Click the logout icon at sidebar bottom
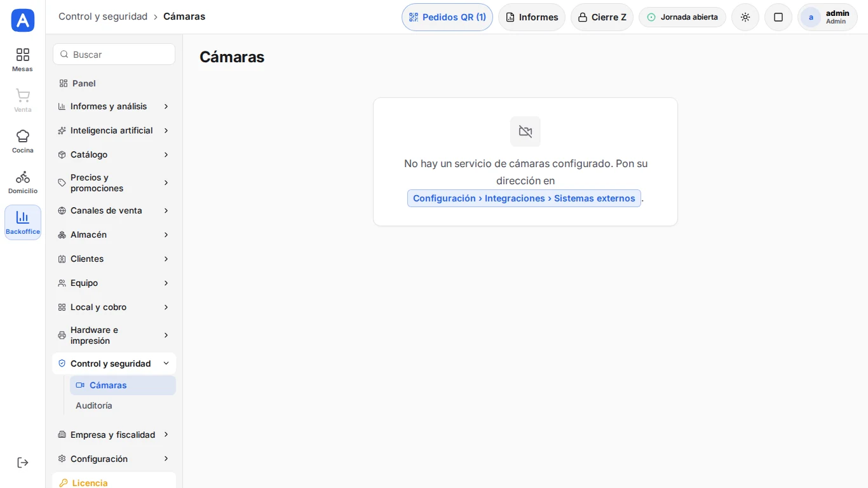Viewport: 868px width, 488px height. coord(23,463)
